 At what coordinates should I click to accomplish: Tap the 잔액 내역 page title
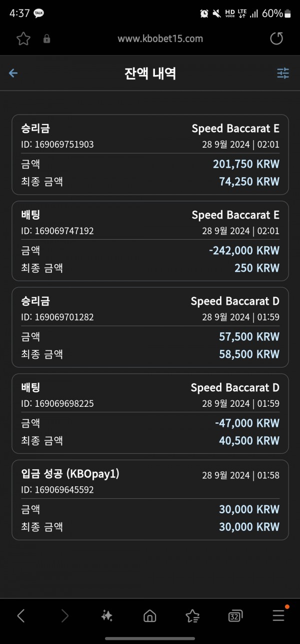[150, 74]
